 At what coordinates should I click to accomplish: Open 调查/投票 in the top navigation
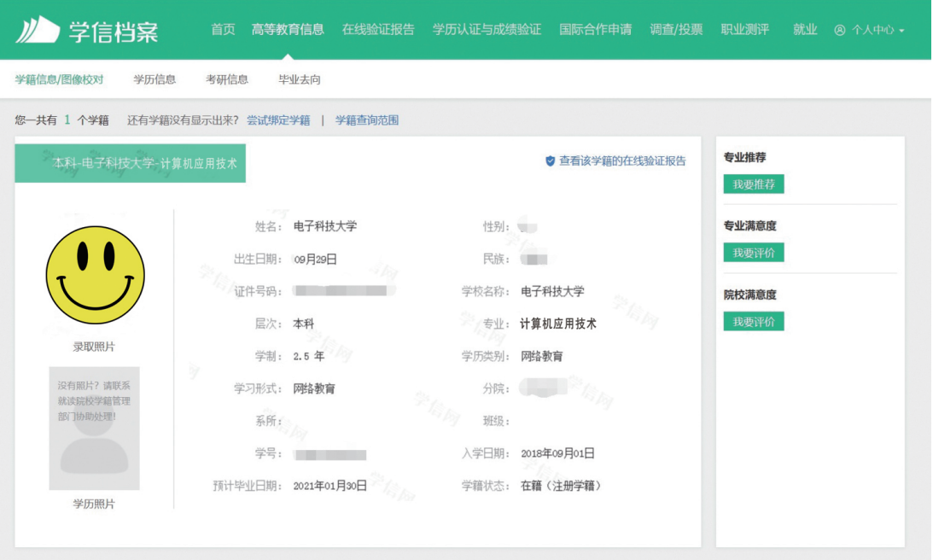coord(676,29)
